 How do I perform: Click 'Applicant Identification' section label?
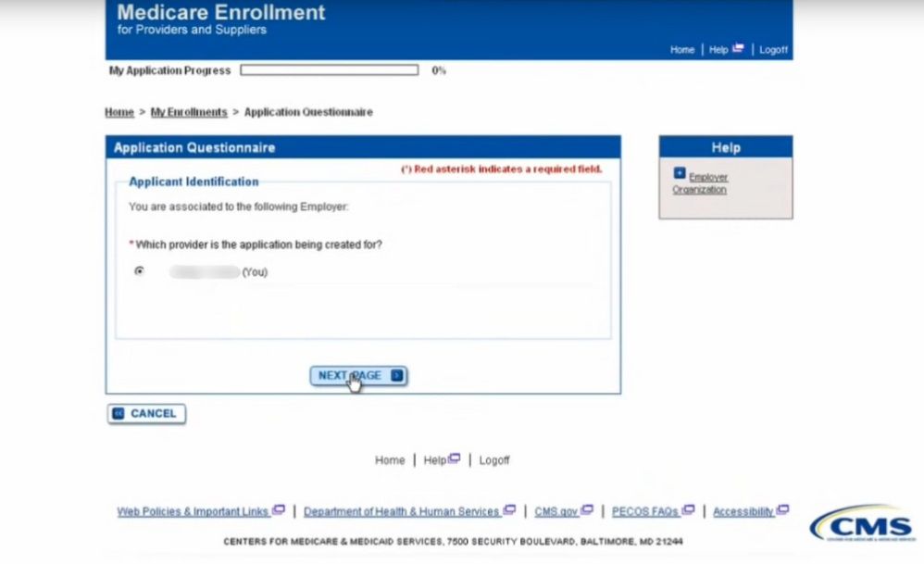point(194,182)
